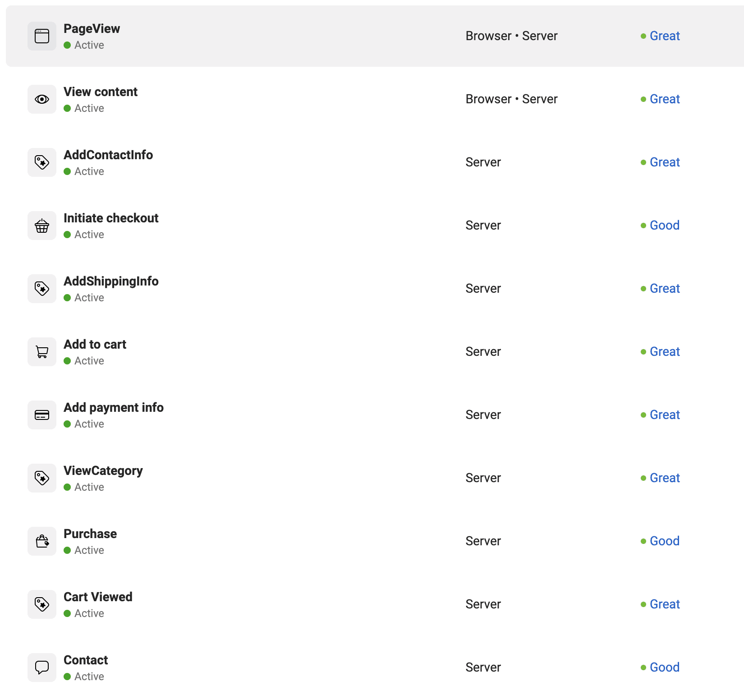The image size is (744, 700).
Task: Click the View content eye icon
Action: pos(42,99)
